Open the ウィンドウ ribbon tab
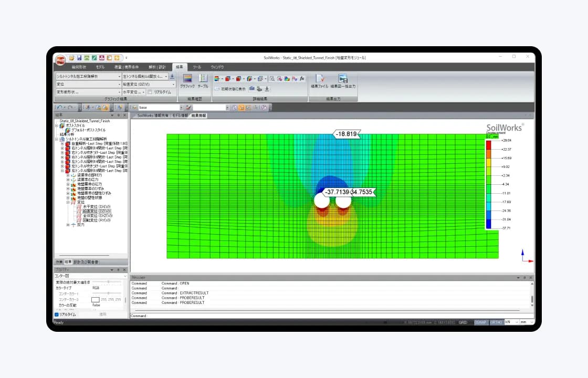 [x=217, y=67]
